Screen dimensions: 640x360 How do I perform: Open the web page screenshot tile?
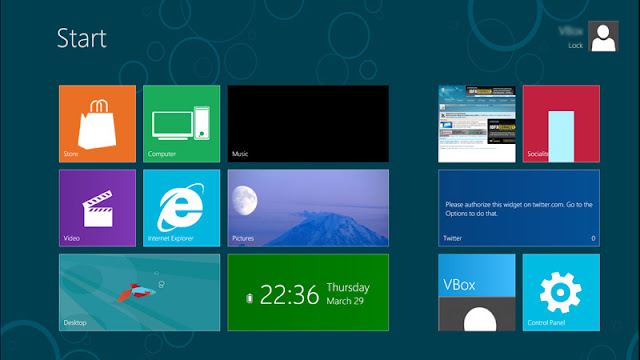pyautogui.click(x=477, y=124)
